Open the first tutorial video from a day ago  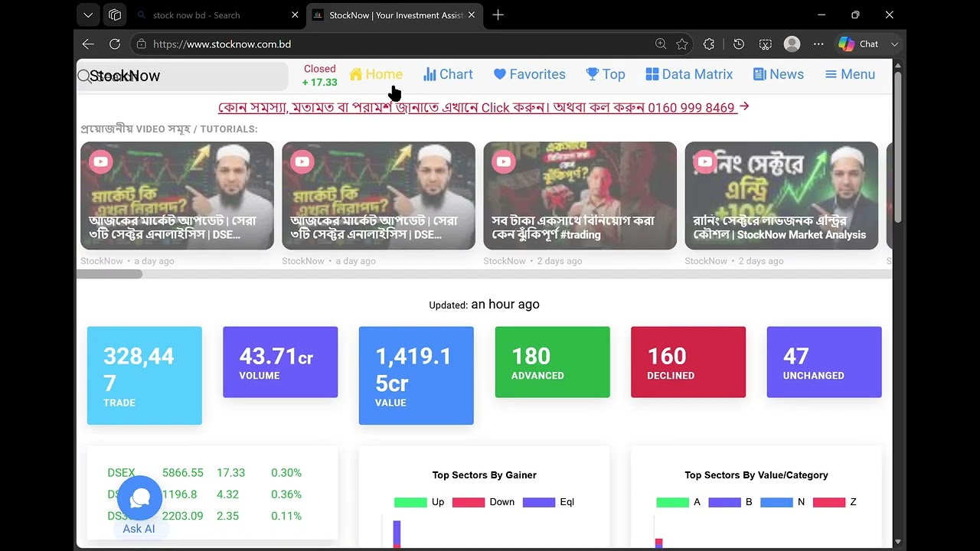[177, 196]
